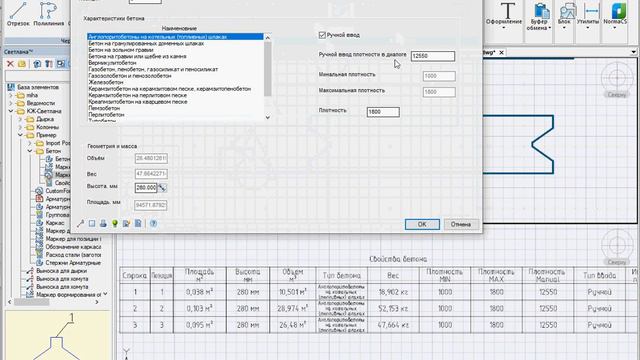This screenshot has height=360, width=640.
Task: Click the blue sheet icon in the dialog toolbar
Action: (138, 224)
